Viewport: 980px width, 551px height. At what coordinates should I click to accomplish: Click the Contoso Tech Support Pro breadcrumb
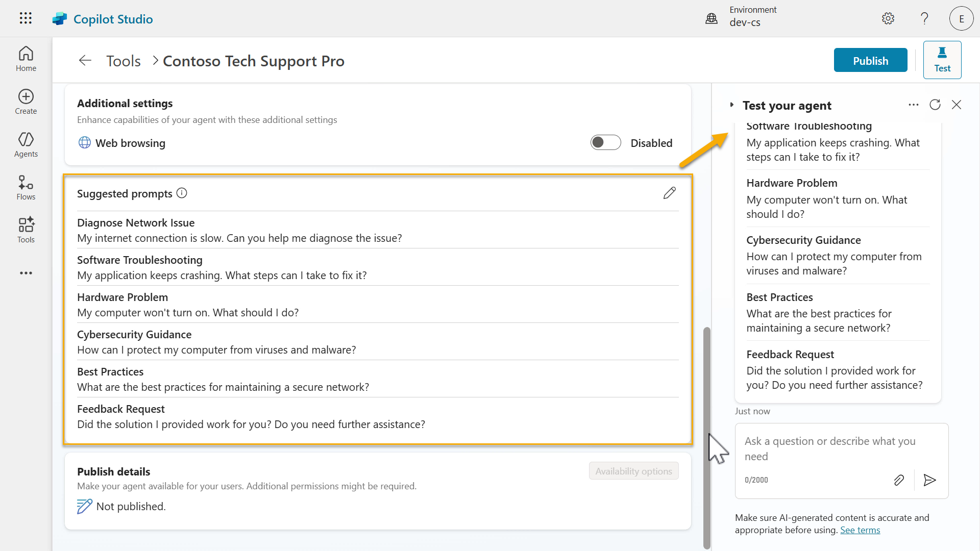point(254,61)
